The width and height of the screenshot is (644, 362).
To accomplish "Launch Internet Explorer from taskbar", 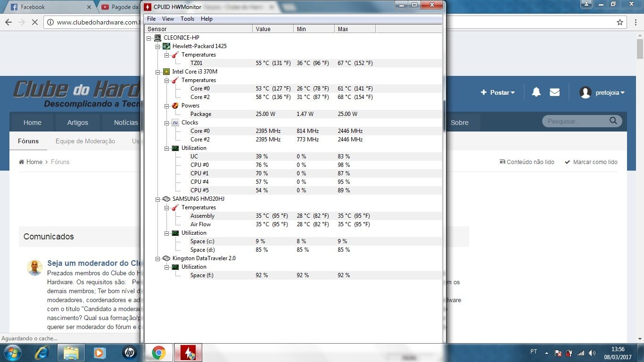I will point(42,353).
